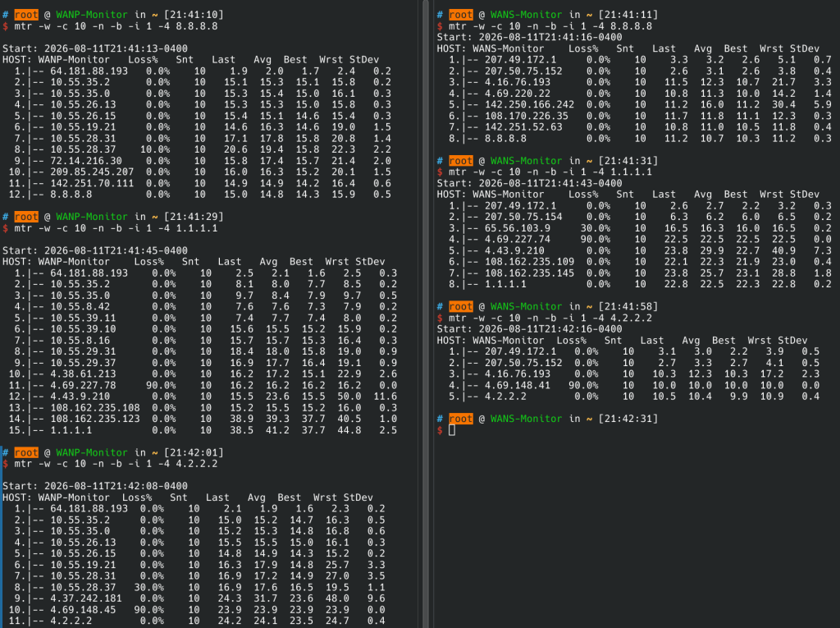Click the timestamp [21:41:31] in right pane
Screen dimensions: 840x628
(628, 161)
